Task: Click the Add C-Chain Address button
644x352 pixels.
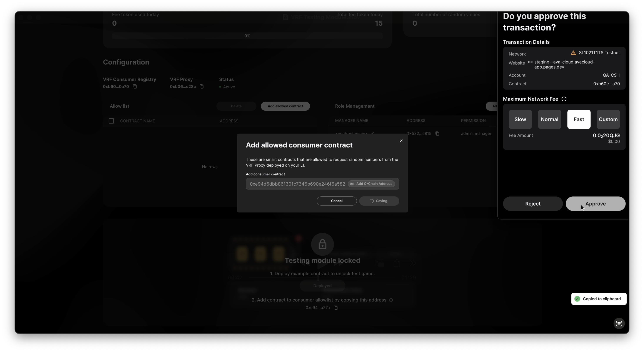Action: coord(371,184)
